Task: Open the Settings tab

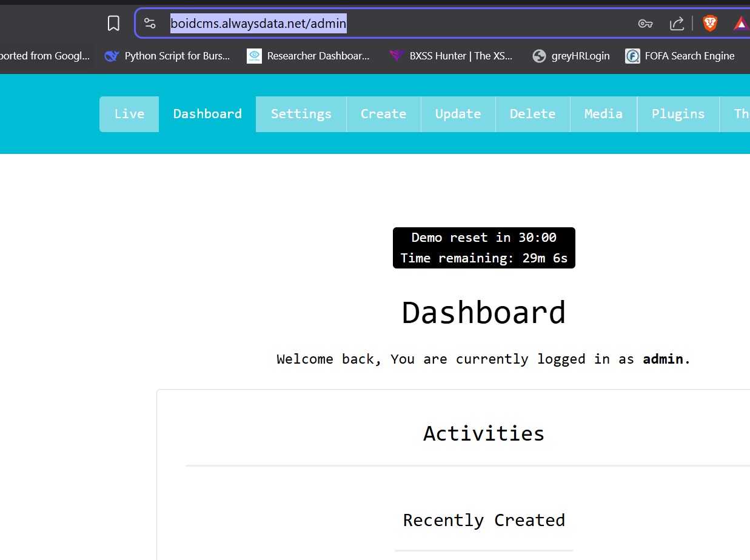Action: pyautogui.click(x=301, y=114)
